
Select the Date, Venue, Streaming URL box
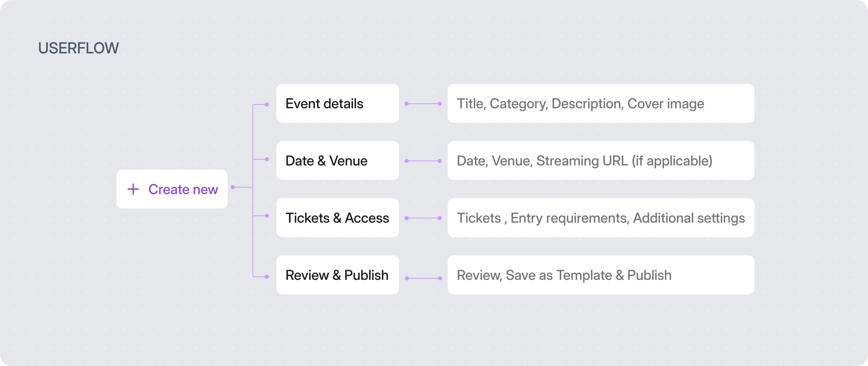[601, 161]
